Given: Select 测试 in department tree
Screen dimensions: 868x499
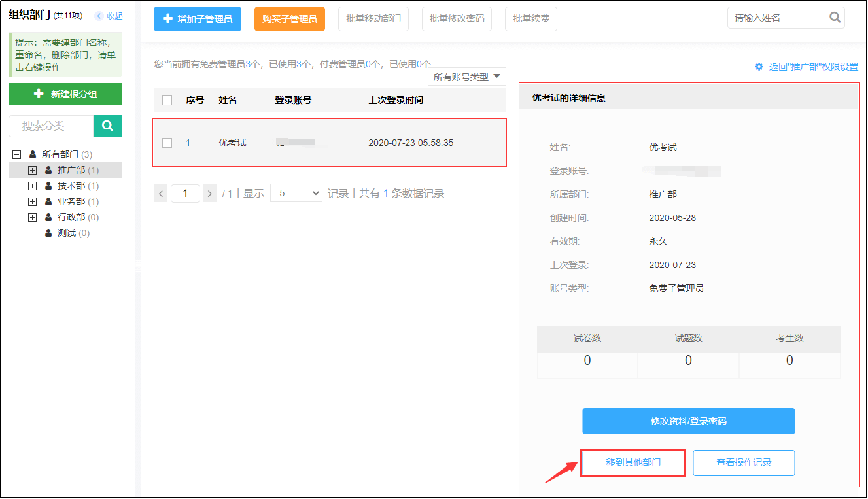Looking at the screenshot, I should [x=67, y=233].
